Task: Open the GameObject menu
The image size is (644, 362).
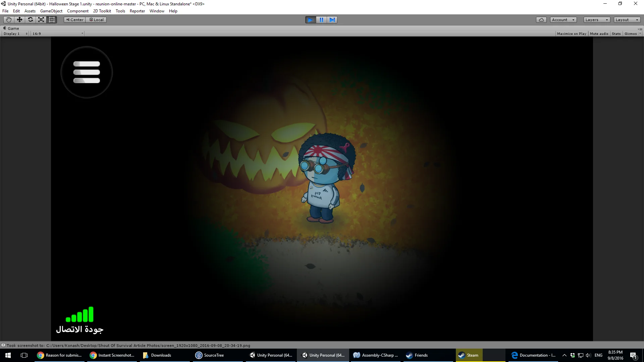Action: (51, 11)
